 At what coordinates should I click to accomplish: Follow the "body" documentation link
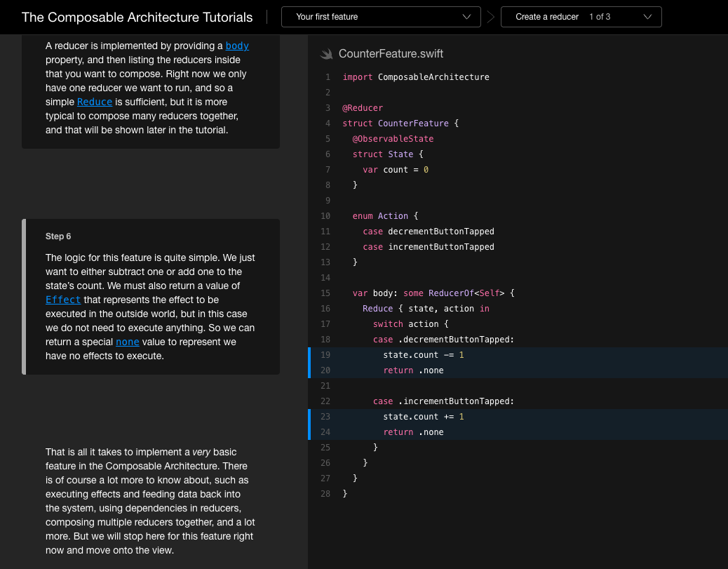coord(237,46)
